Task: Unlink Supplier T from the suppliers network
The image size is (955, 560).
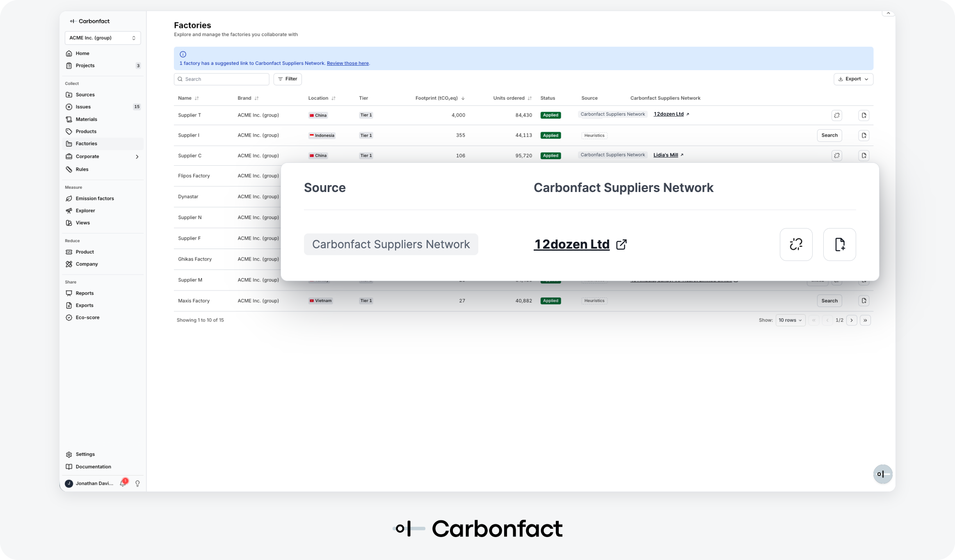Action: point(837,115)
